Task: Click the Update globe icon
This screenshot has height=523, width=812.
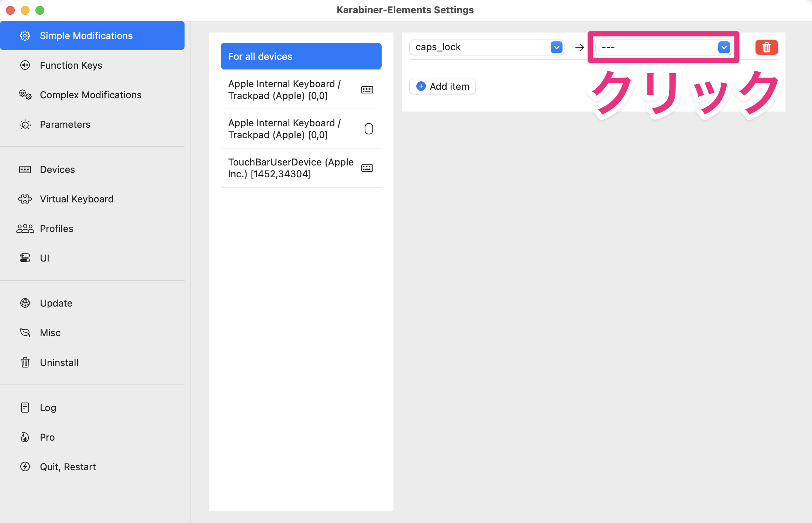Action: pos(25,303)
